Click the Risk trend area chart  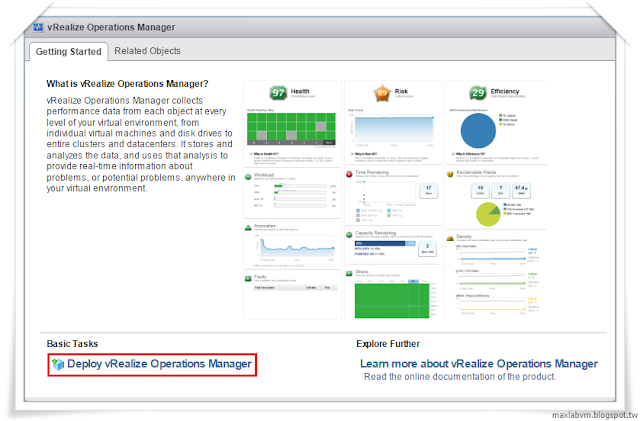tap(394, 129)
